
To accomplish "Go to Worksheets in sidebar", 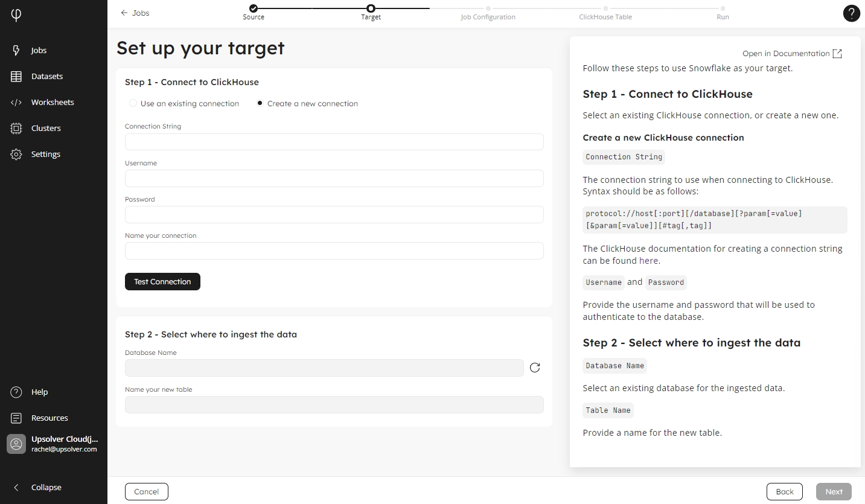I will coord(52,103).
